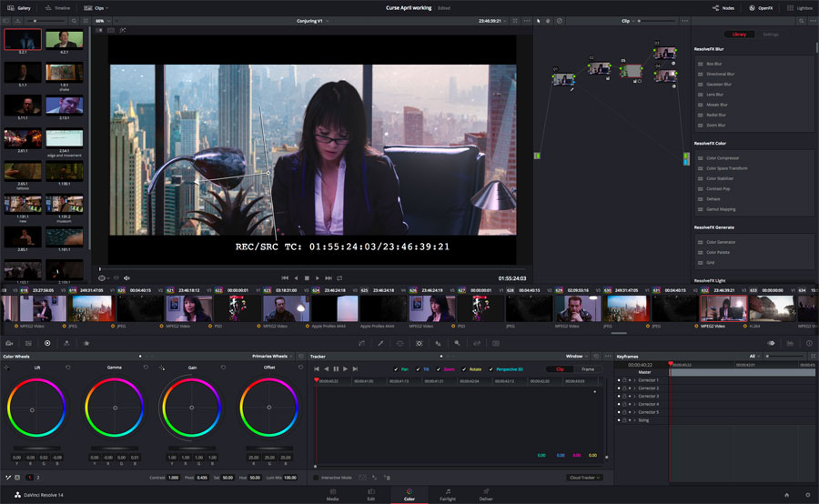Click the Gain color wheel
The width and height of the screenshot is (819, 504).
[x=191, y=408]
